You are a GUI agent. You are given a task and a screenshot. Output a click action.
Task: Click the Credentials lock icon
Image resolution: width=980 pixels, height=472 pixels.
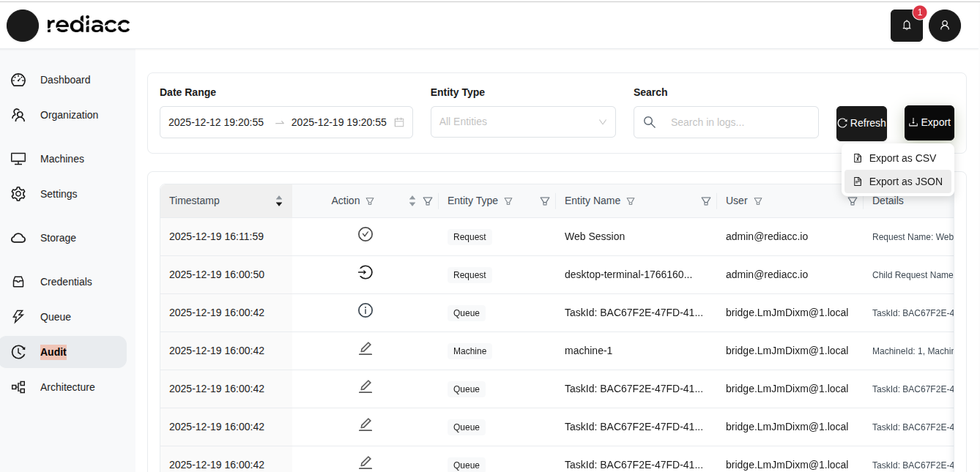pos(18,281)
